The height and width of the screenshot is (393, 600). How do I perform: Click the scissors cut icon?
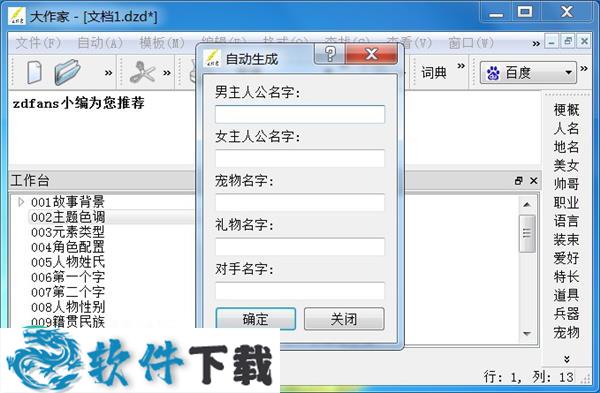click(142, 72)
